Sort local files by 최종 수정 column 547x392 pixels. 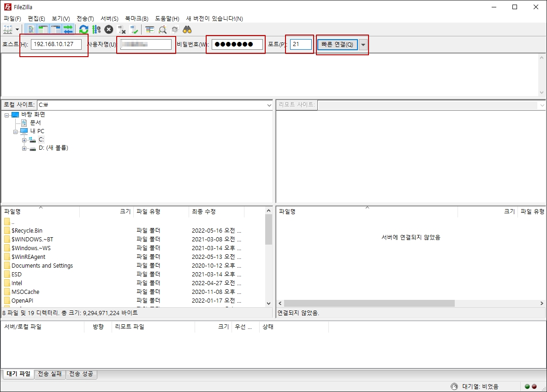point(216,211)
